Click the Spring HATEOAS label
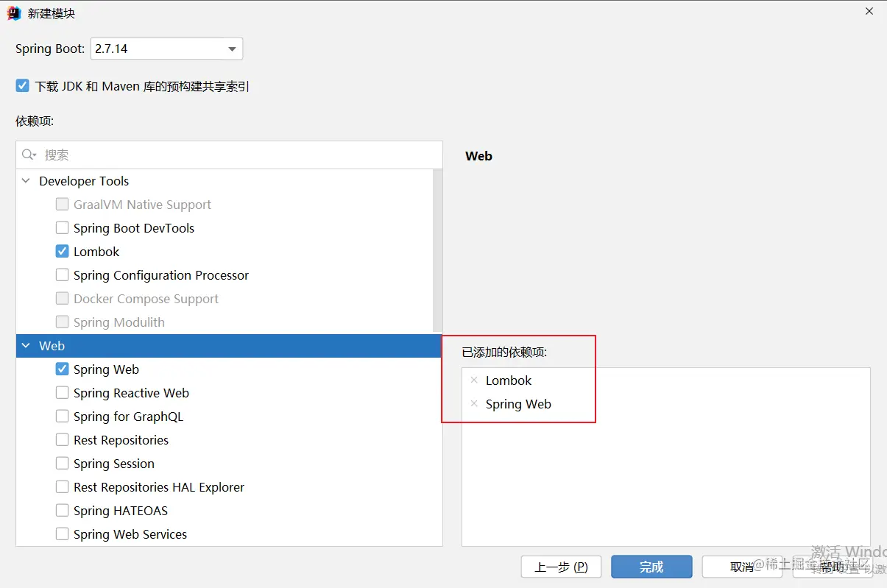 121,511
